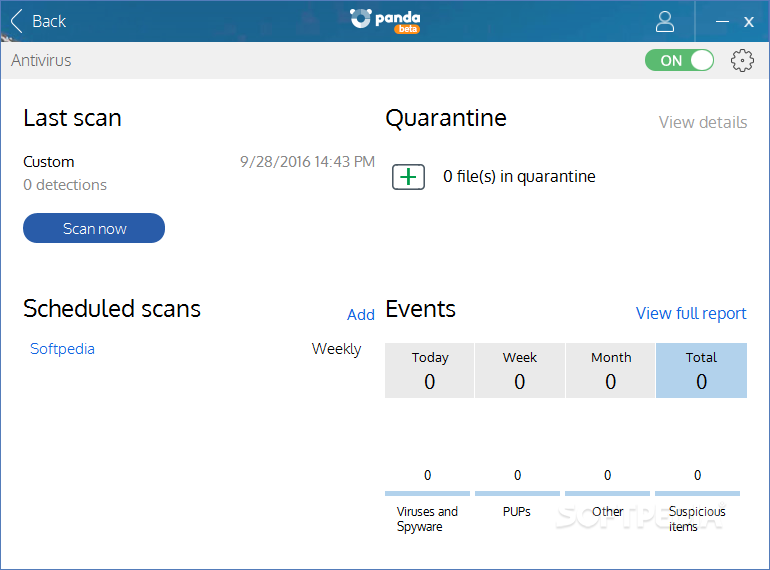The width and height of the screenshot is (770, 570).
Task: Click the '0 file(s) in quarantine' text
Action: click(x=519, y=176)
